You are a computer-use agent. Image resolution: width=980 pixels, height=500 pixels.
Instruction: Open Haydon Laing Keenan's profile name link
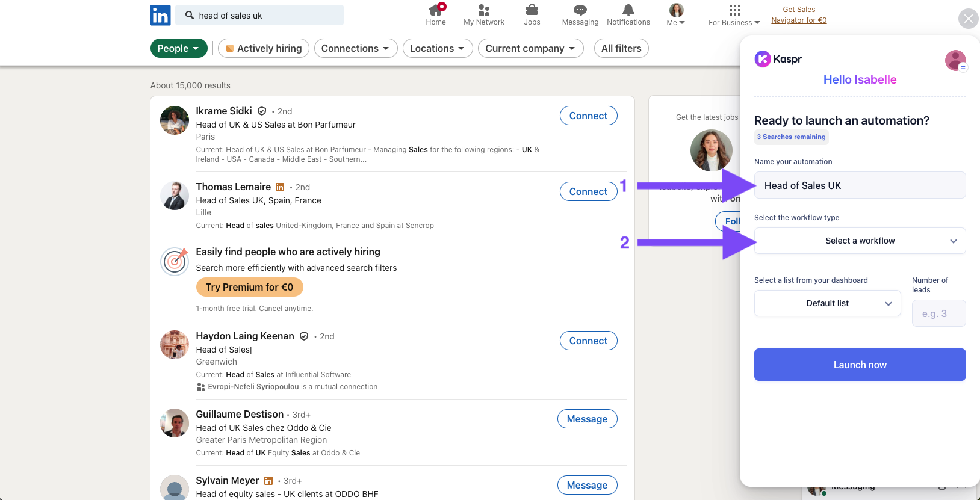click(245, 336)
